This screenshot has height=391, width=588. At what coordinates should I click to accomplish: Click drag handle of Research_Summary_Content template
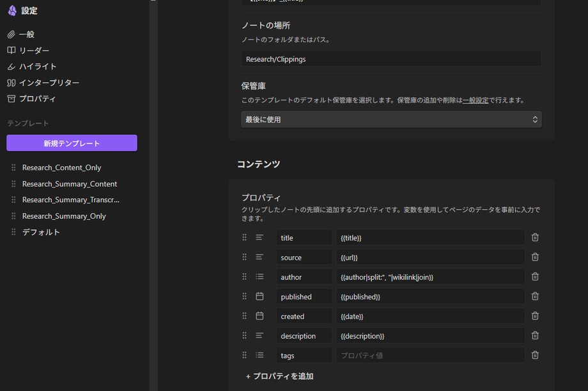13,184
